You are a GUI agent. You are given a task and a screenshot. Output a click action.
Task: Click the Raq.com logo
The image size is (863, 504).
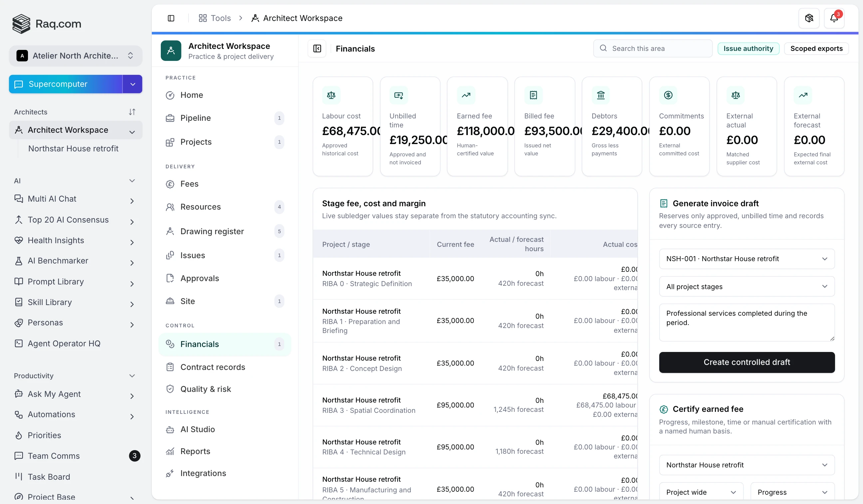(x=47, y=24)
